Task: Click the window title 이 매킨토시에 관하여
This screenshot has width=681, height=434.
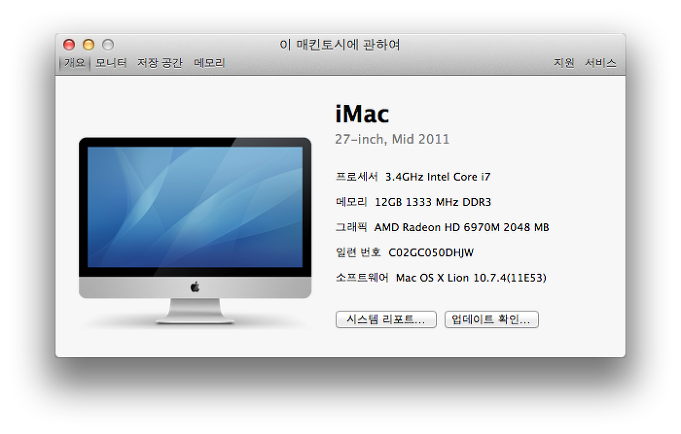Action: tap(340, 45)
